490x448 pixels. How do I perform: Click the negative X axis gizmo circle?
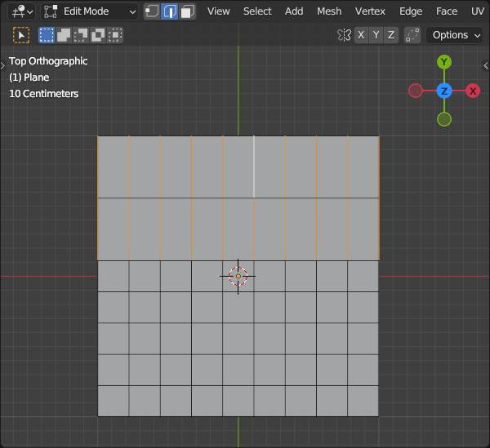tap(416, 91)
